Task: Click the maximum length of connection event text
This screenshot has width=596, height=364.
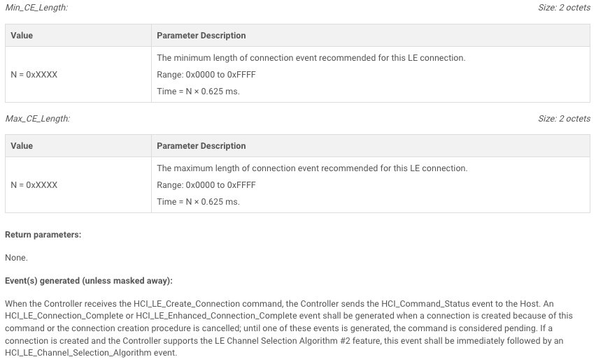Action: point(312,168)
